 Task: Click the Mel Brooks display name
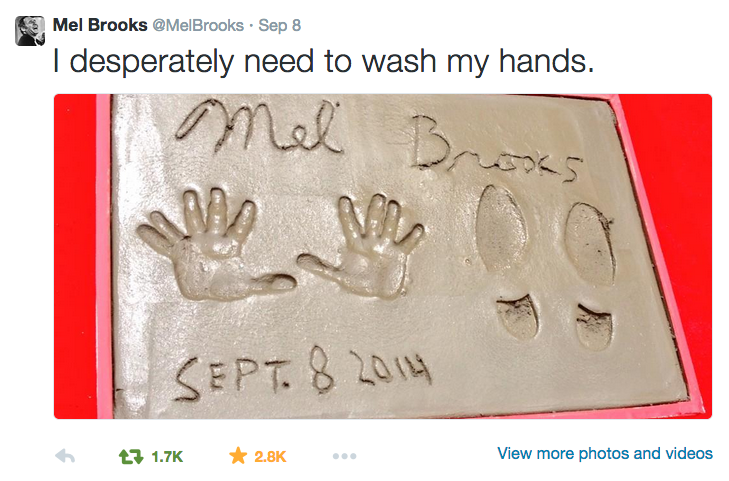100,25
